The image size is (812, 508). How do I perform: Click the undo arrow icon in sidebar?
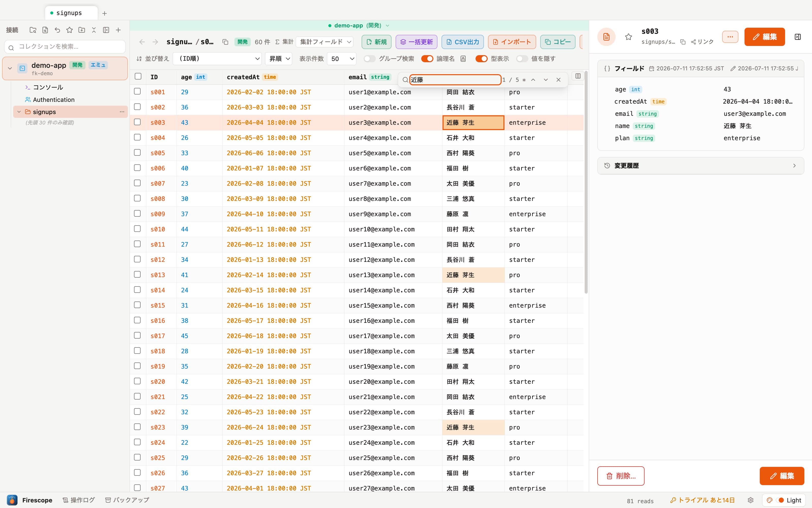57,30
